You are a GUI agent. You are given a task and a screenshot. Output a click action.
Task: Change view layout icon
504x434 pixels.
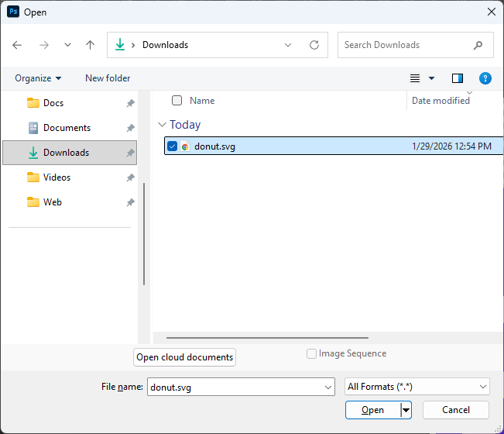[x=415, y=78]
